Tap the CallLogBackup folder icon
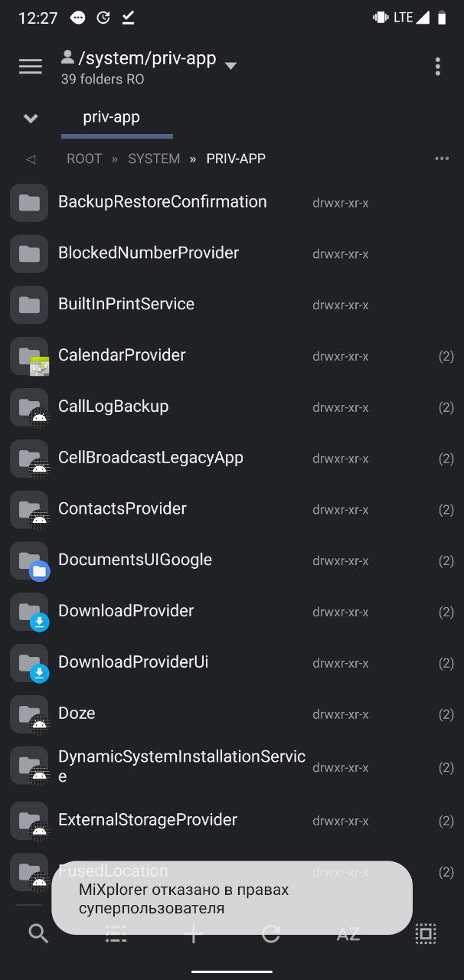 point(29,407)
